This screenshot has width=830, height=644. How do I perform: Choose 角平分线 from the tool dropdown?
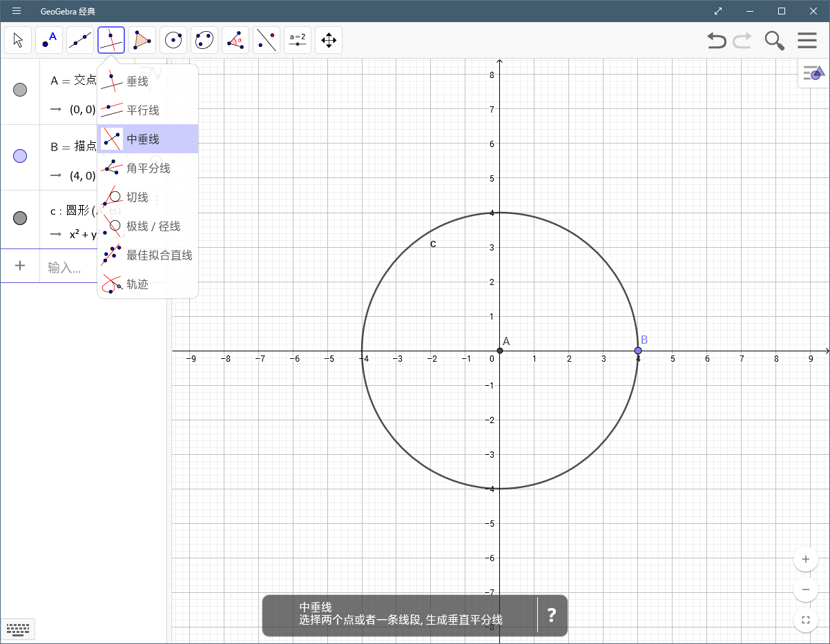(148, 168)
